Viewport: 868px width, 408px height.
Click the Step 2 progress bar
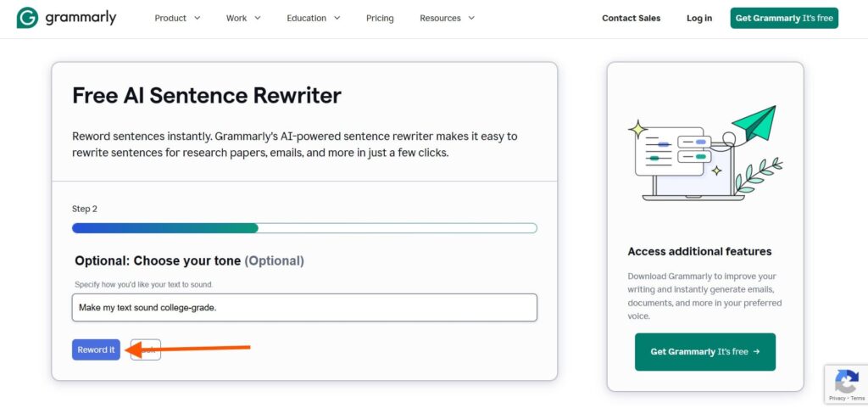pos(304,228)
